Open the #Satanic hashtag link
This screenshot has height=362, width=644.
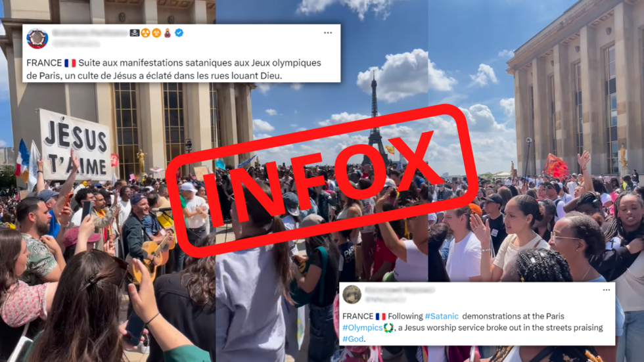pyautogui.click(x=442, y=316)
